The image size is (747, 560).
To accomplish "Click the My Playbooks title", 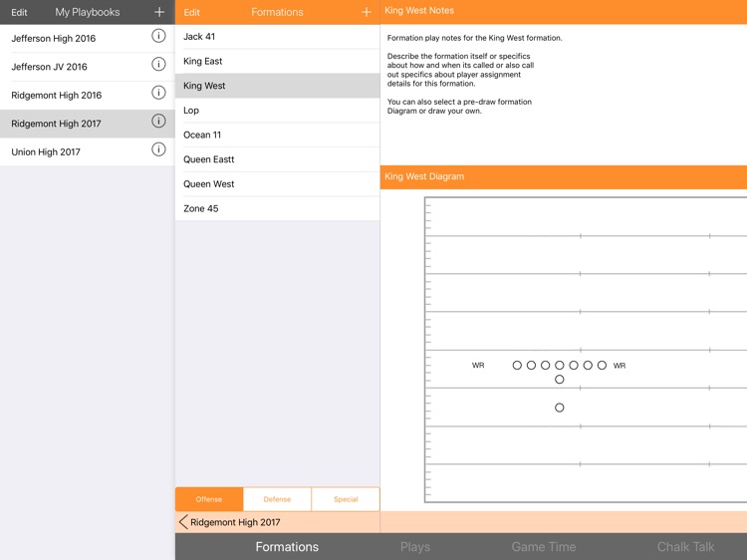I will [88, 12].
